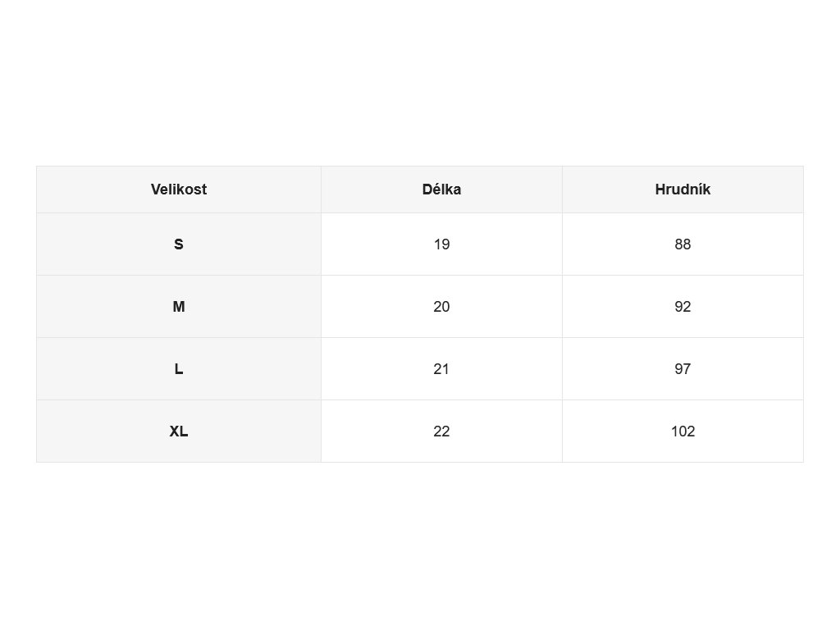Click chest value 102 for size XL
Viewport: 840px width, 630px height.
(x=683, y=431)
